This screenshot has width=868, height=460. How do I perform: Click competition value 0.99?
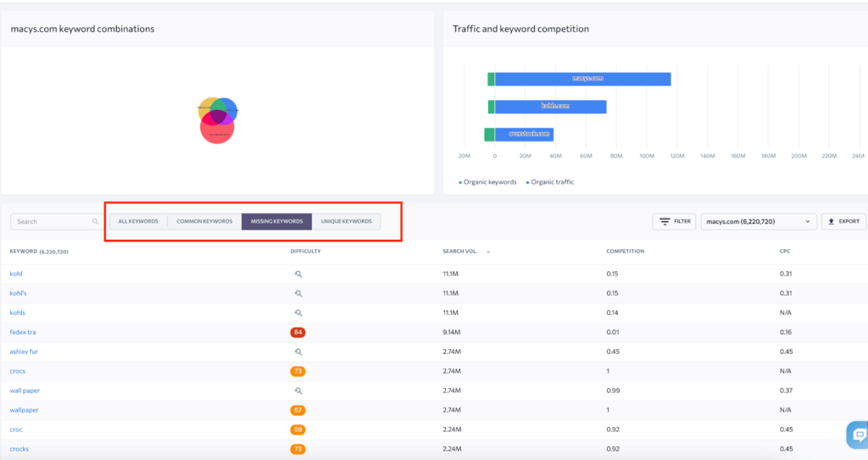[613, 391]
